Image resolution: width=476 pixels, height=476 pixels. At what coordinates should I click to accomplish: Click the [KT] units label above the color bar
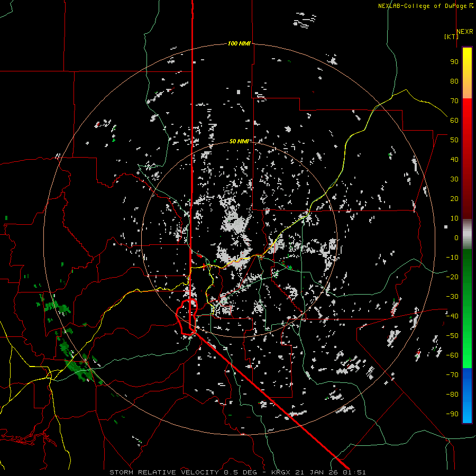[451, 36]
